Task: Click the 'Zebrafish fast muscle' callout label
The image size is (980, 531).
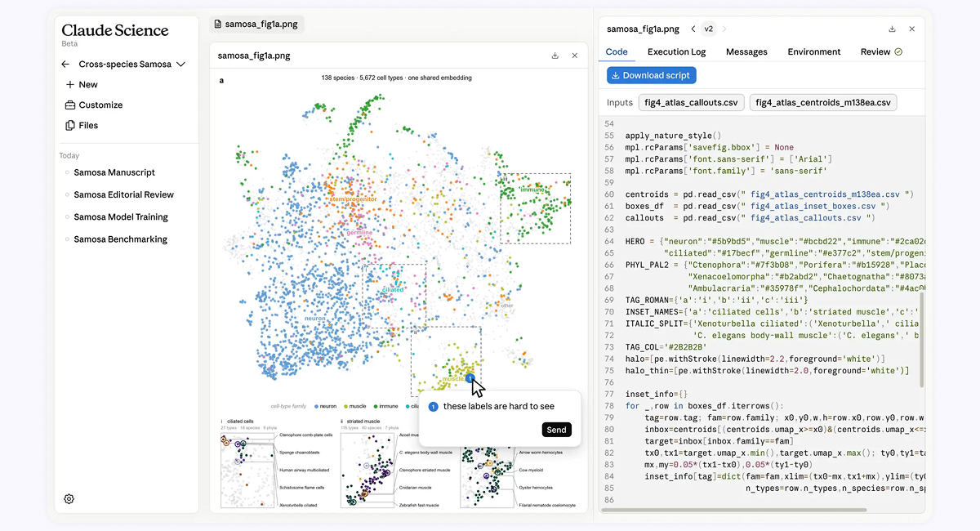Action: click(419, 506)
